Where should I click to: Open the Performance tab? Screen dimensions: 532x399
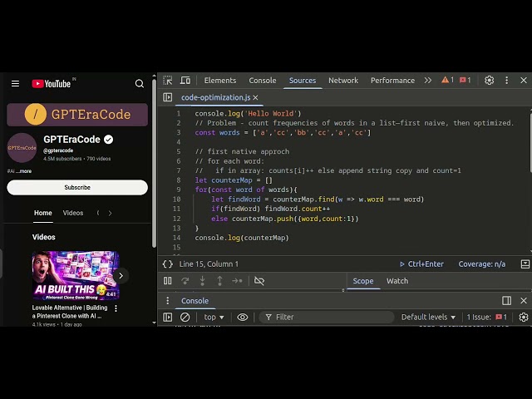(x=392, y=81)
